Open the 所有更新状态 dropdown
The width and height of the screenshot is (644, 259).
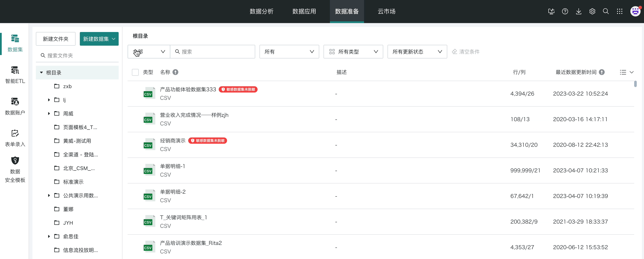tap(417, 52)
